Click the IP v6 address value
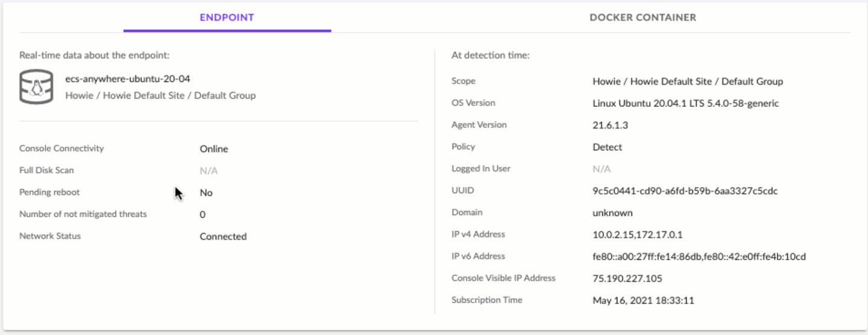This screenshot has width=868, height=335. [x=699, y=257]
